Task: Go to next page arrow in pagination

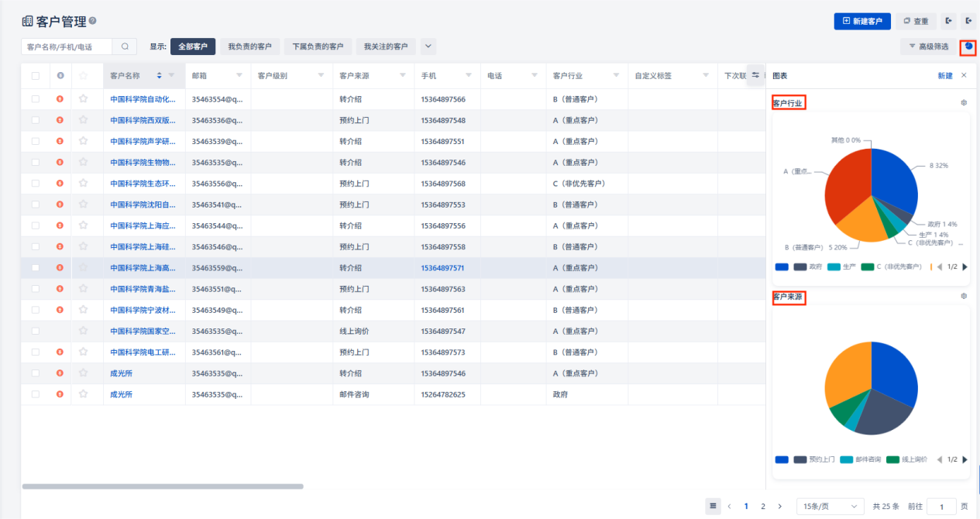Action: [x=780, y=506]
